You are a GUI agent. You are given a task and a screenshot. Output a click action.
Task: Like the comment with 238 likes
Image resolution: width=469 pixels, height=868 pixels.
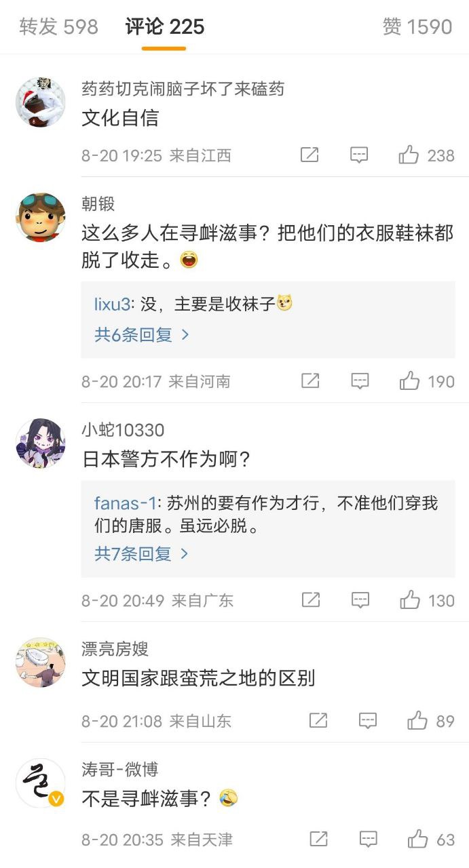click(x=409, y=155)
